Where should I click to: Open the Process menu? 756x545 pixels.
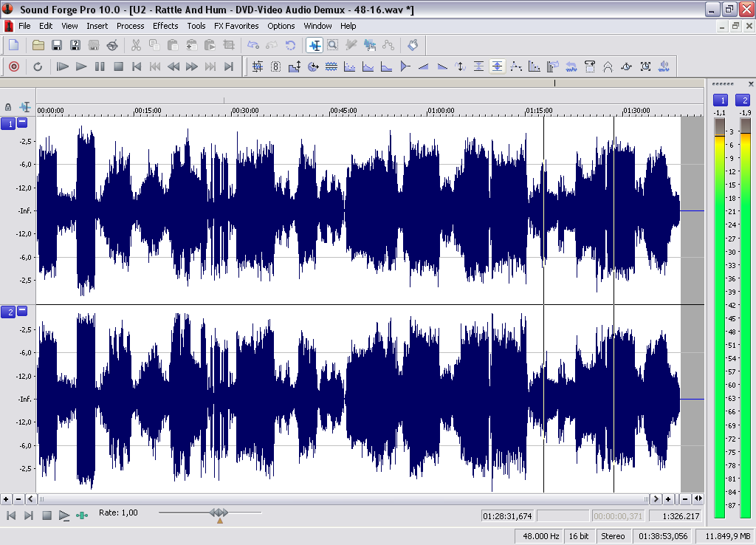click(x=130, y=26)
